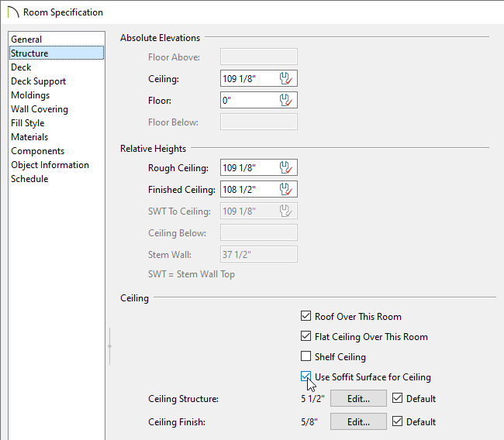Click Edit for Ceiling Structure
Image resolution: width=504 pixels, height=440 pixels.
click(x=358, y=399)
